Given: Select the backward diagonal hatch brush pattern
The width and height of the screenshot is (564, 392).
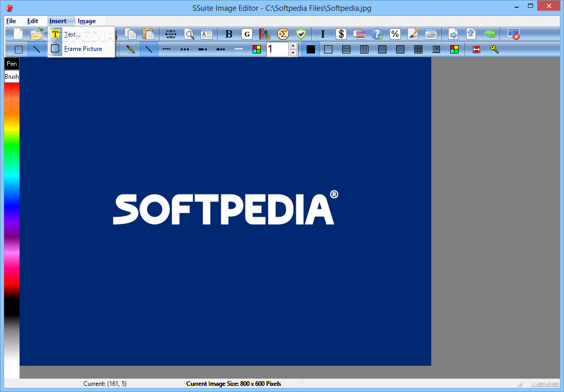Looking at the screenshot, I should click(x=400, y=49).
